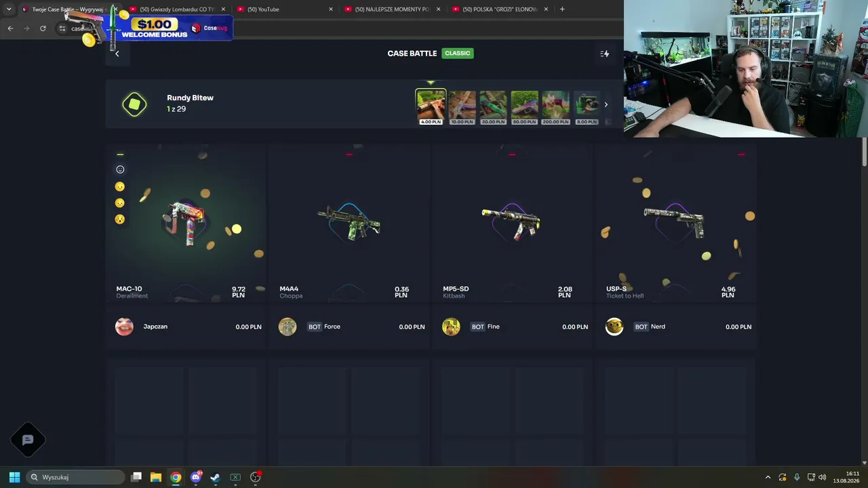Switch to the Gwiazdy Lombardu YouTube tab
This screenshot has width=868, height=488.
pos(178,9)
